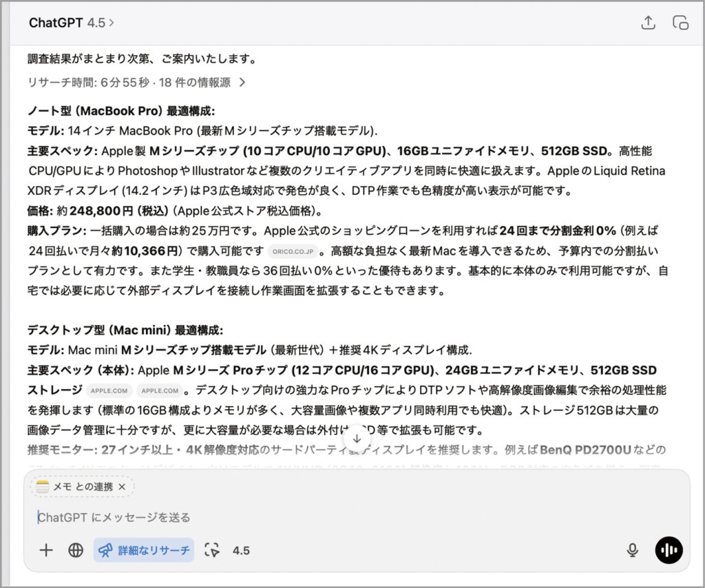Image resolution: width=705 pixels, height=588 pixels.
Task: Expand the research sources summary chevron
Action: pos(242,82)
